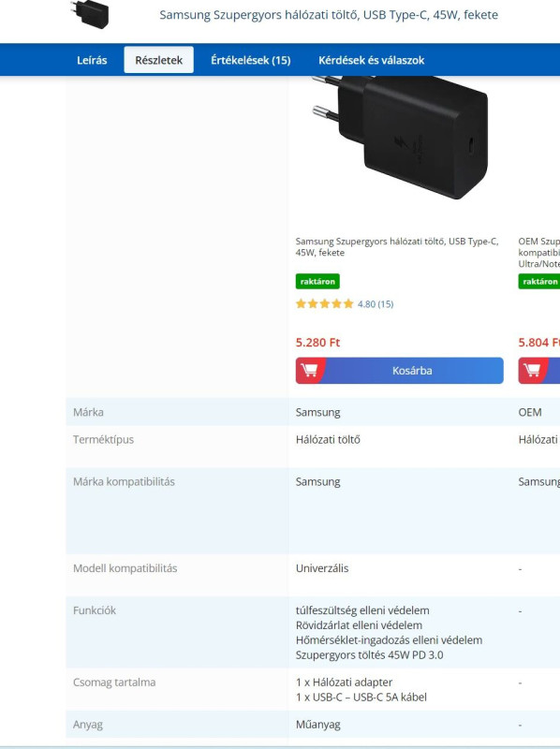Open the 4.80 (15) reviews link

coord(376,304)
